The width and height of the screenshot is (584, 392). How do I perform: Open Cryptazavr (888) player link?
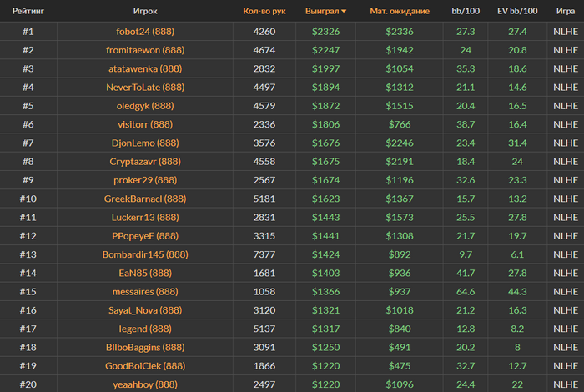[145, 162]
